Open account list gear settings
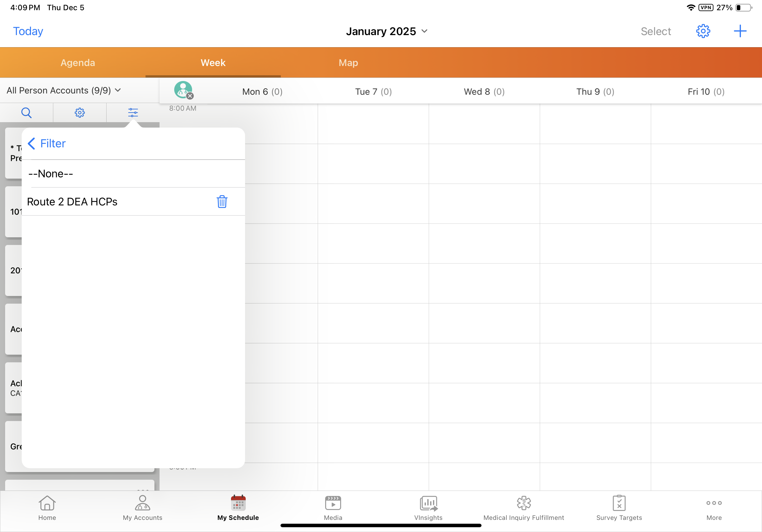Screen dimensions: 762x532 (80, 113)
